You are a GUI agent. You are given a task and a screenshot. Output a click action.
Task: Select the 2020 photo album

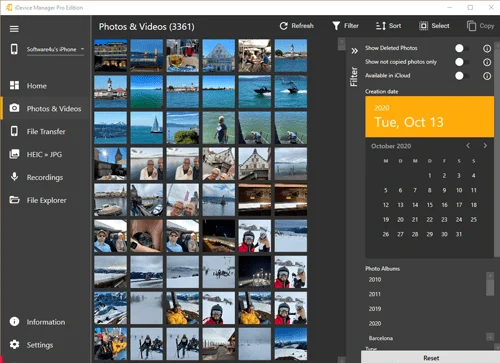point(375,324)
